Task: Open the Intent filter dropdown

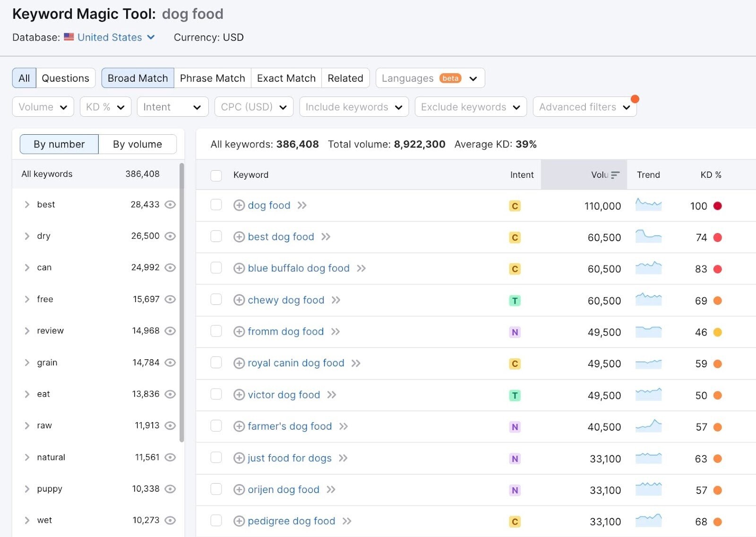Action: coord(172,107)
